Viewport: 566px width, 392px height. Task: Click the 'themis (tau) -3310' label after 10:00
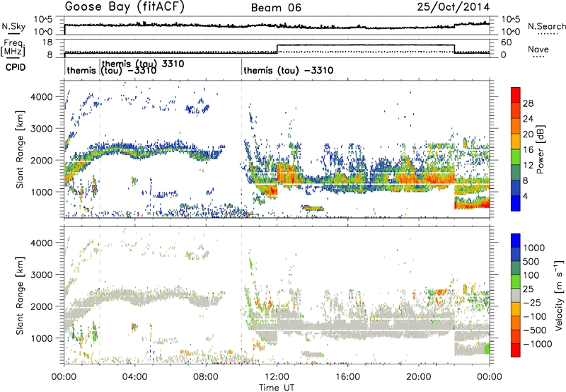pyautogui.click(x=288, y=70)
